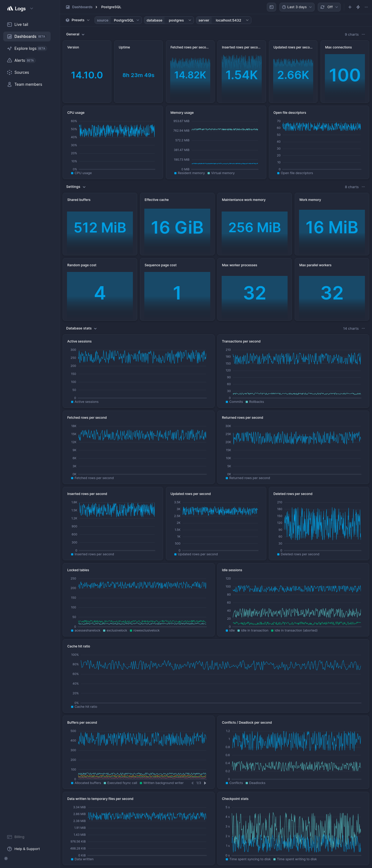Viewport: 372px width, 868px height.
Task: Click the Dashboards breadcrumb link
Action: [x=82, y=7]
